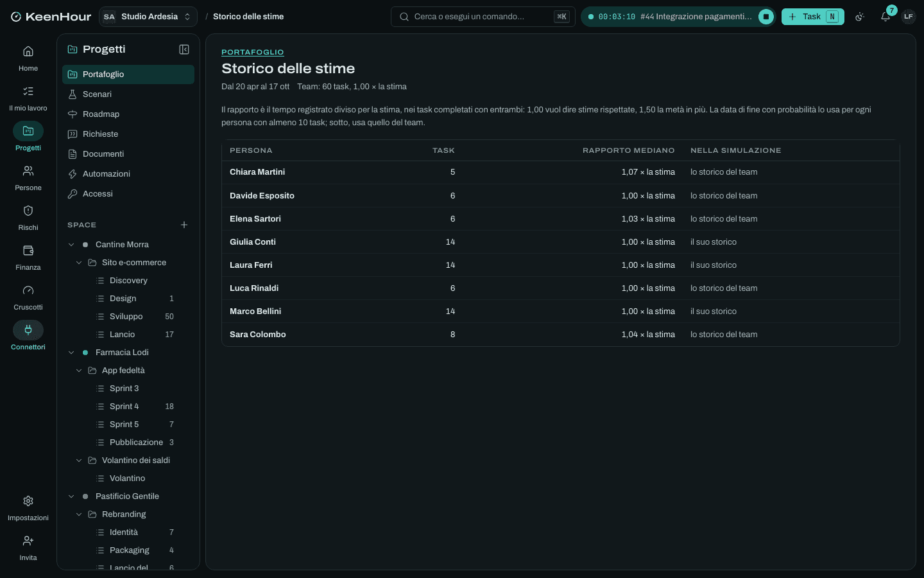This screenshot has width=924, height=578.
Task: Follow the PORTAFOGLIO breadcrumb link
Action: (x=252, y=52)
